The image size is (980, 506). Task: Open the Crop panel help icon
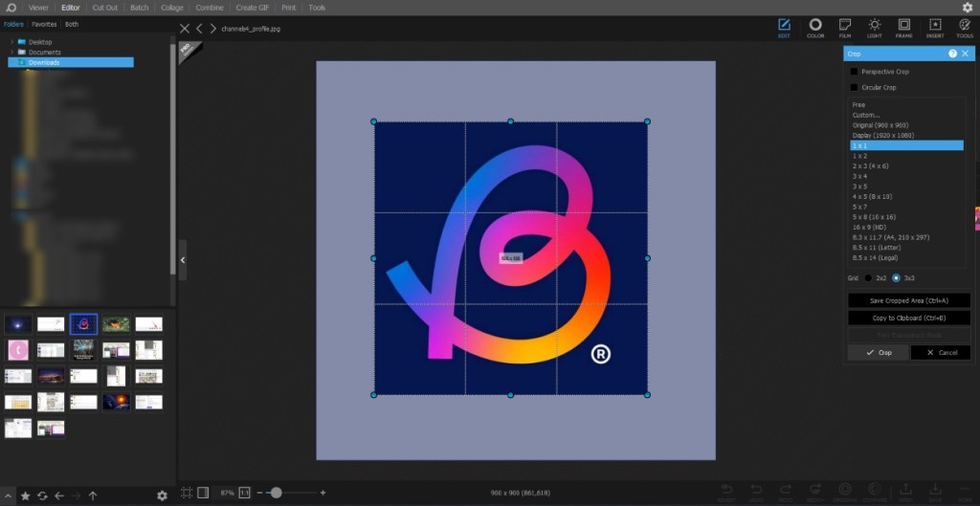point(952,54)
